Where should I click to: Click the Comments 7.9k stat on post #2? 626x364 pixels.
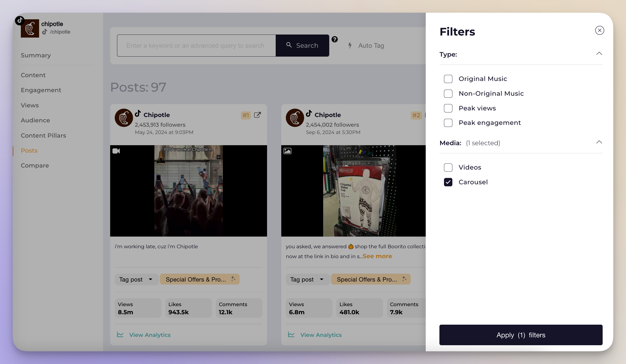tap(406, 308)
